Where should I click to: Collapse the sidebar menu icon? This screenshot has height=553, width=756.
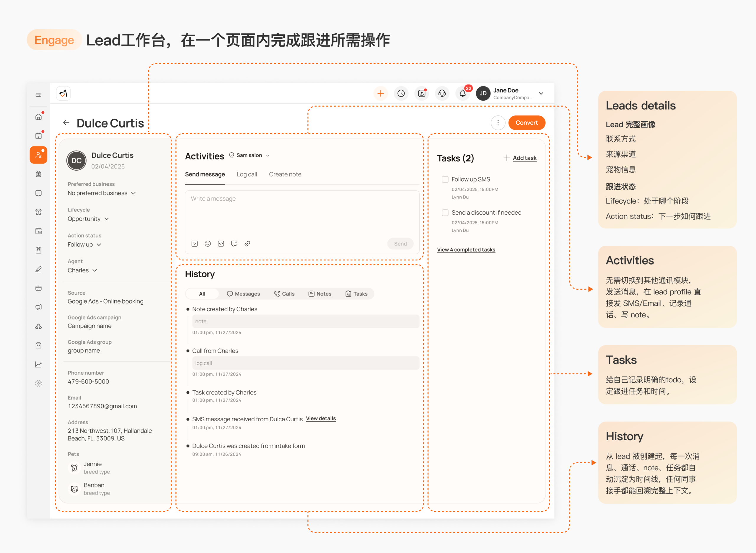click(x=38, y=95)
